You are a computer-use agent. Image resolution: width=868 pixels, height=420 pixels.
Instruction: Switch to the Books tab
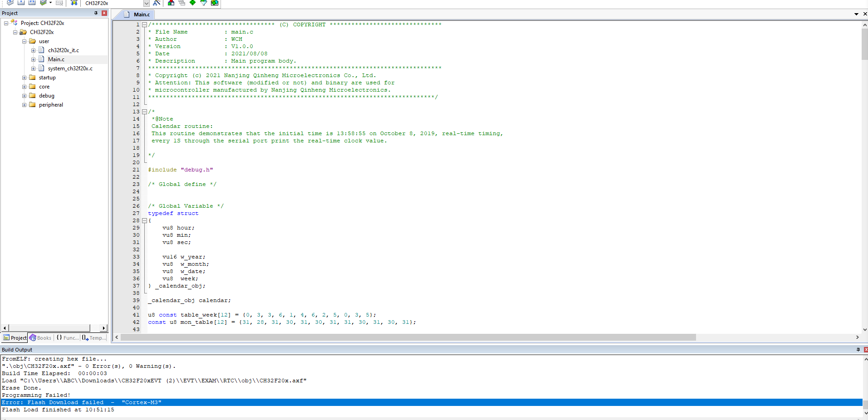[x=40, y=338]
